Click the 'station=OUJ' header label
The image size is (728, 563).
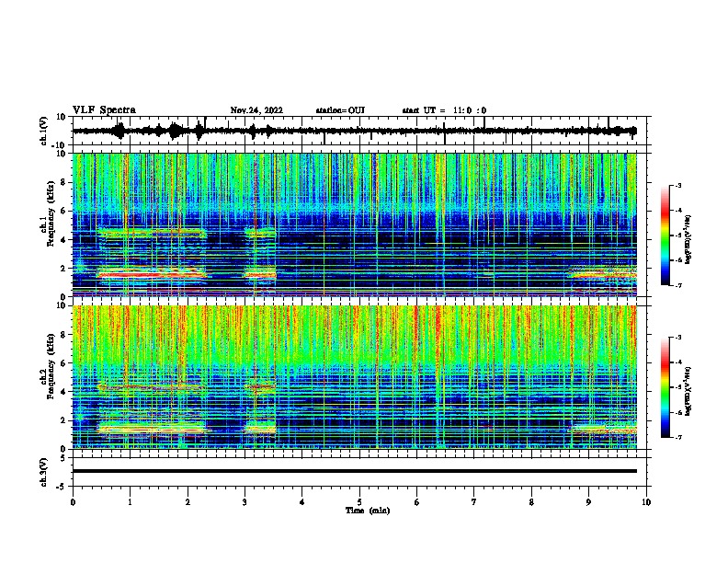point(340,110)
